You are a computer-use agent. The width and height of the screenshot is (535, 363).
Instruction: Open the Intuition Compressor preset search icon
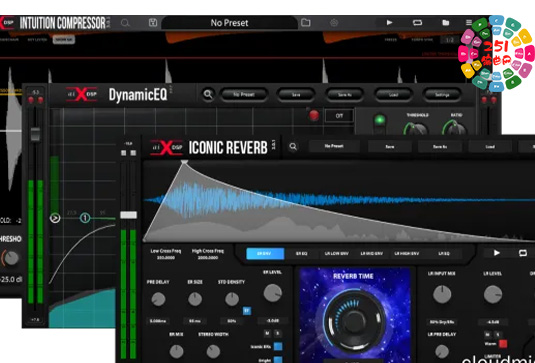[x=125, y=23]
